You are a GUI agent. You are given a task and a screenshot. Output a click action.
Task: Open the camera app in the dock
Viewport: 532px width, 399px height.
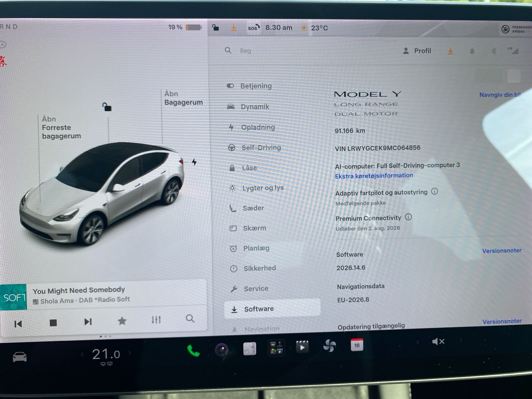pyautogui.click(x=222, y=350)
